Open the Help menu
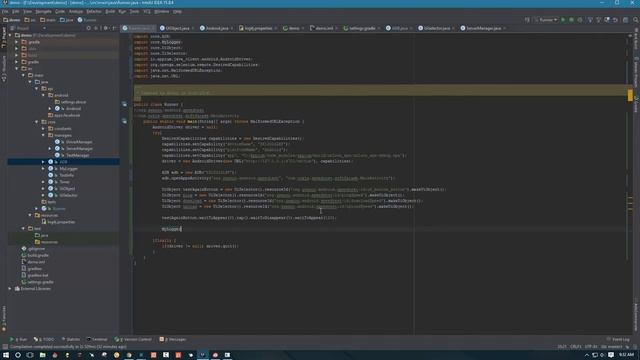640x360 pixels. click(x=177, y=11)
